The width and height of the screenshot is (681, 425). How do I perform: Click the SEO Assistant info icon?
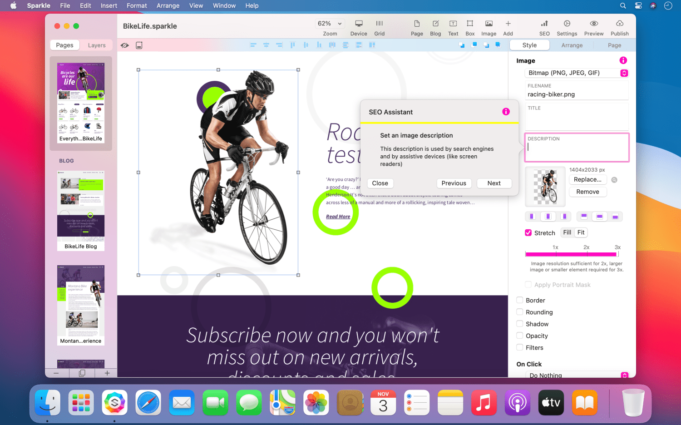[x=506, y=112]
